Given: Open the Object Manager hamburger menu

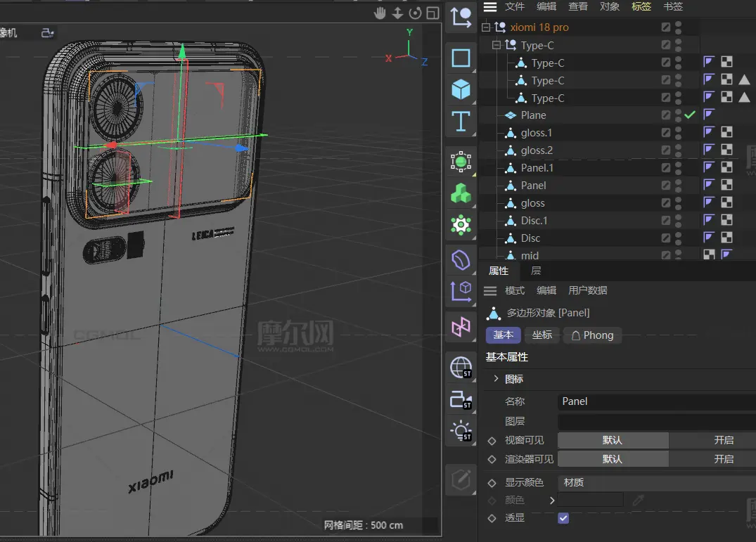Looking at the screenshot, I should click(x=490, y=7).
